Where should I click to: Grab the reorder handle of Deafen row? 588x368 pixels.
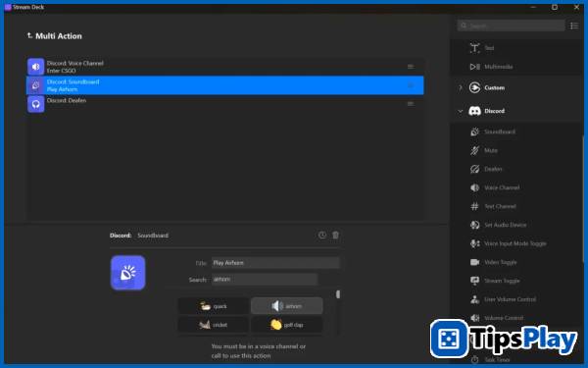(x=411, y=104)
